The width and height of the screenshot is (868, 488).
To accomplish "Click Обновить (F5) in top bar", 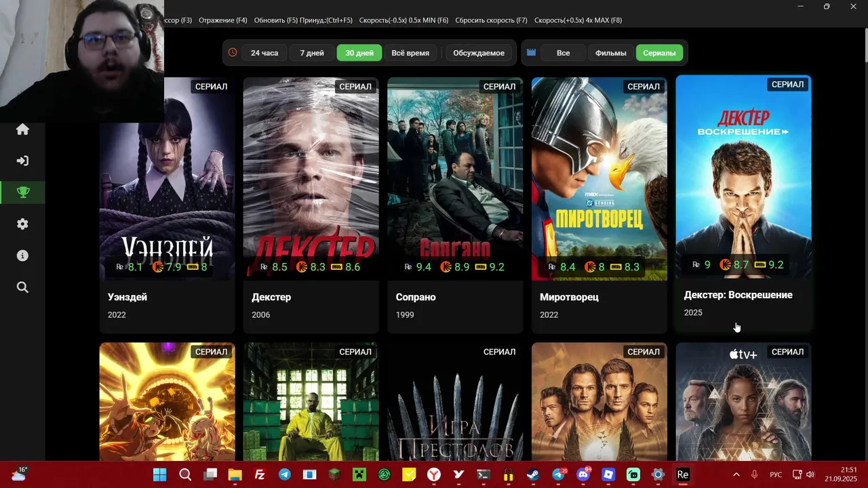I will click(x=276, y=20).
